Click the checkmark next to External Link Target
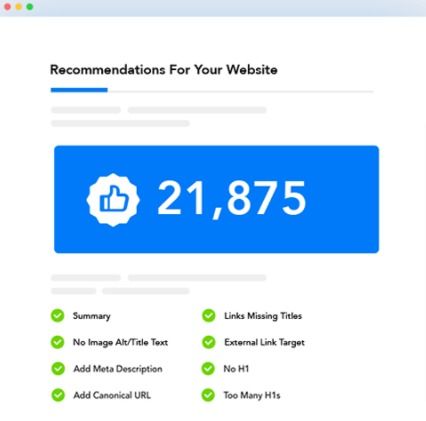Screen dimensions: 426x421 click(209, 342)
